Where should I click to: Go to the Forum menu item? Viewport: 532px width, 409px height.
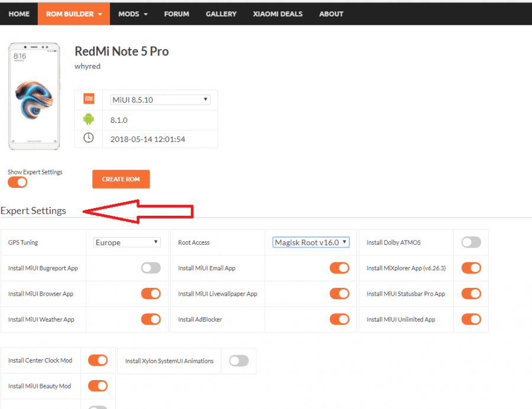pos(176,14)
